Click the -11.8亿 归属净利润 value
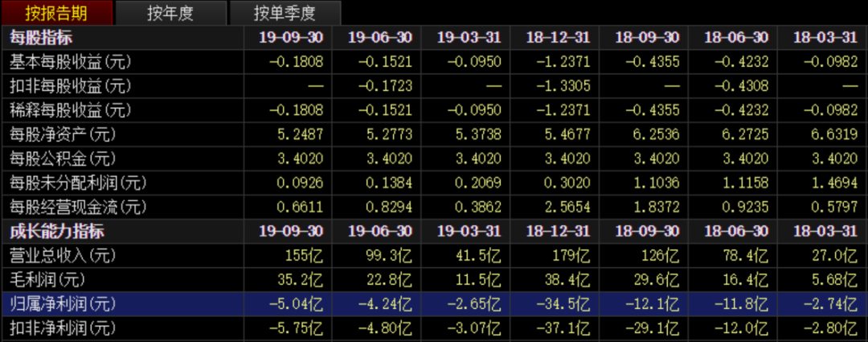 [x=743, y=304]
